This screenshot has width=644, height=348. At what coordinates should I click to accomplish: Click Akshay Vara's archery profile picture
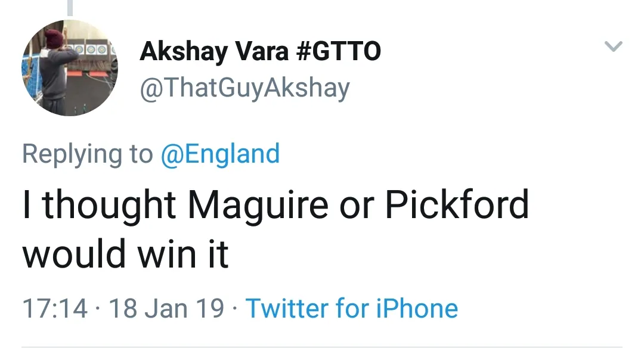coord(70,67)
